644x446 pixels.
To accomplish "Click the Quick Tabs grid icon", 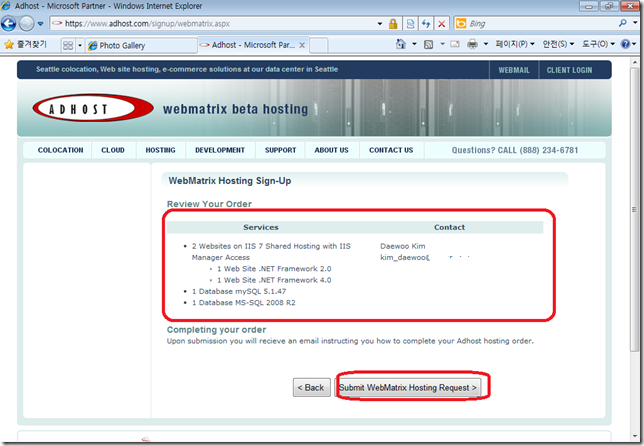I will click(x=68, y=45).
